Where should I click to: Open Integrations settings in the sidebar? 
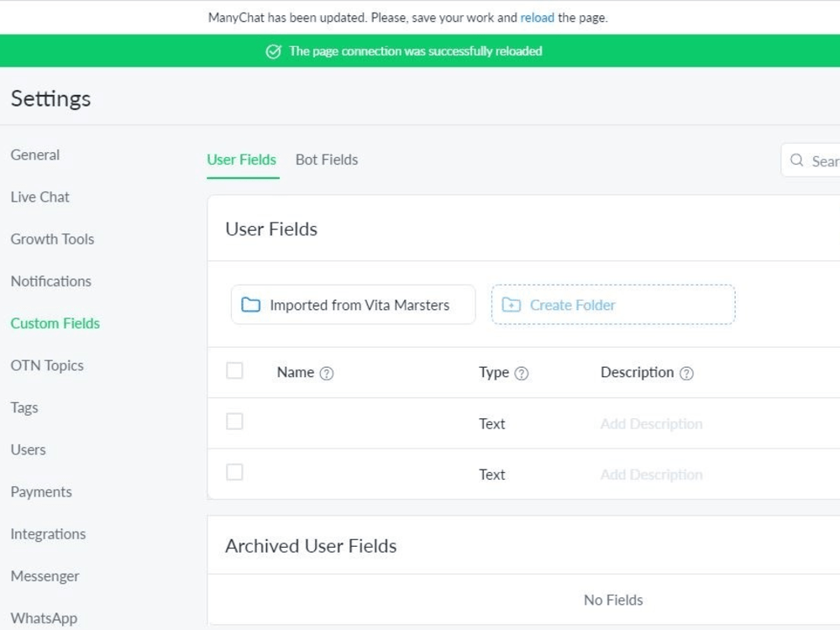point(48,533)
